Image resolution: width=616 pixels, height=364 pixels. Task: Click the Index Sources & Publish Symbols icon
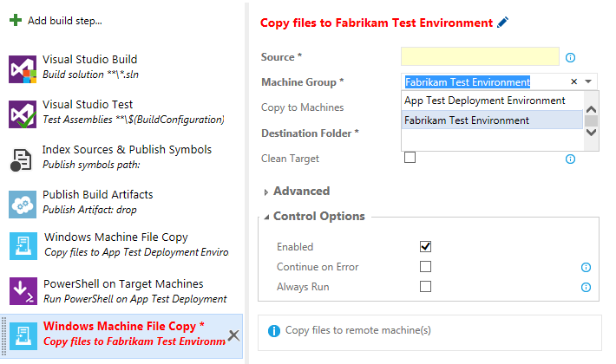tap(22, 159)
